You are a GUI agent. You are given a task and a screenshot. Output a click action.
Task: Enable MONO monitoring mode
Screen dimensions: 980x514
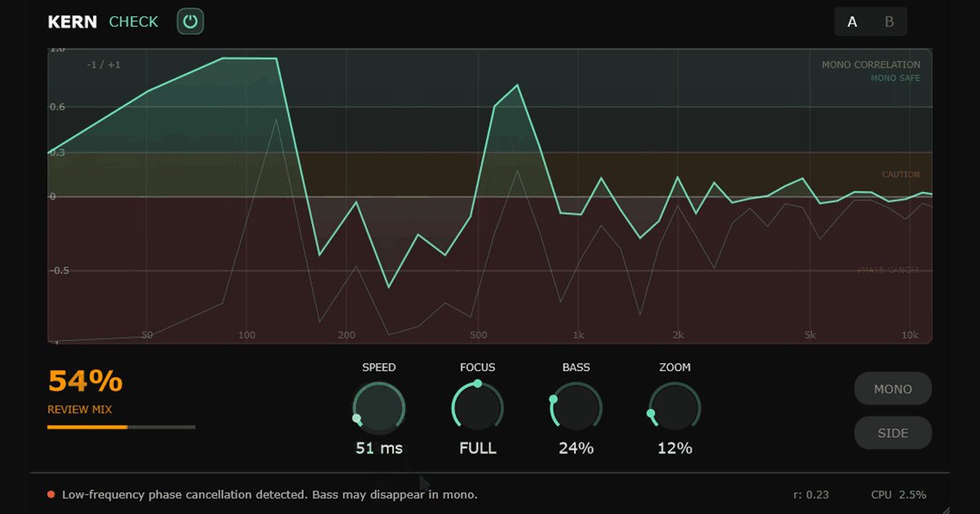893,388
